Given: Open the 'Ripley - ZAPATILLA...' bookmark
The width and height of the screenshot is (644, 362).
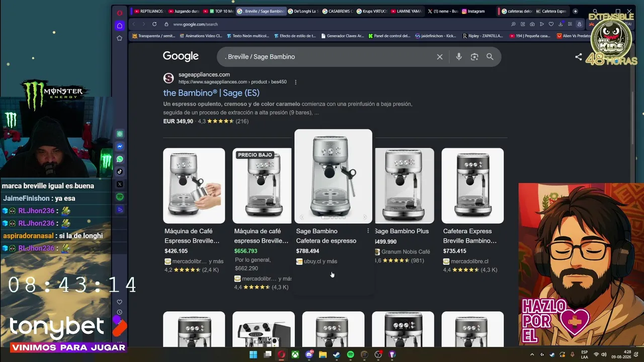Looking at the screenshot, I should [x=482, y=36].
